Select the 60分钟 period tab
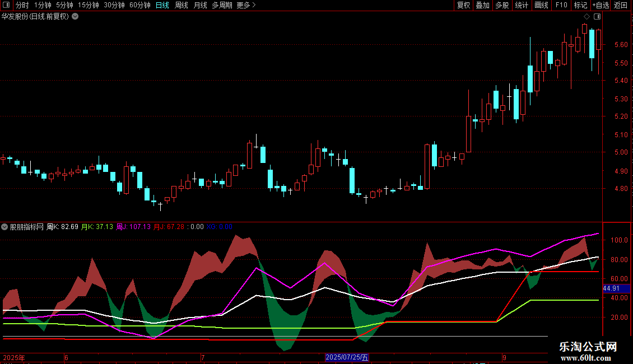This screenshot has width=633, height=364. [x=139, y=5]
